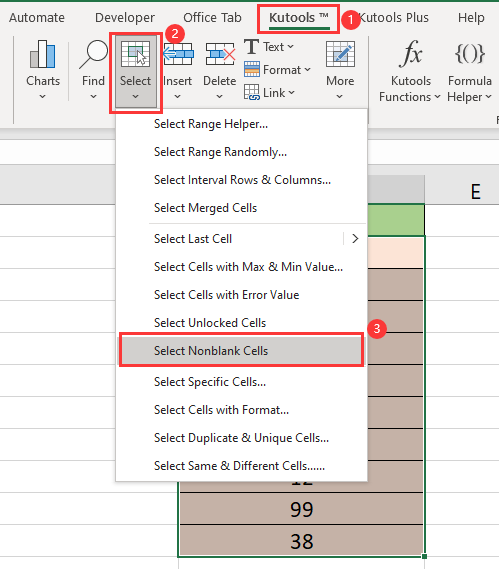Expand the Select Last Cell submenu arrow
This screenshot has width=499, height=569.
click(355, 239)
